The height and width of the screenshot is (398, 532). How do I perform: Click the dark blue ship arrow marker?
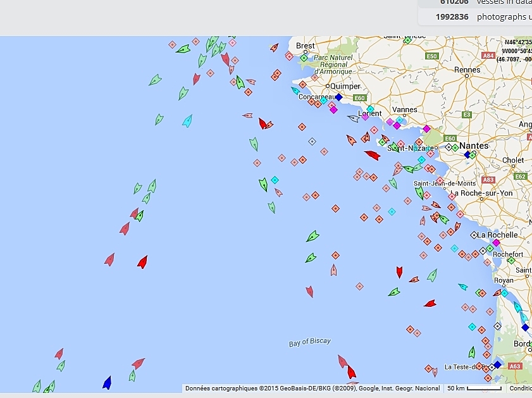coord(107,383)
